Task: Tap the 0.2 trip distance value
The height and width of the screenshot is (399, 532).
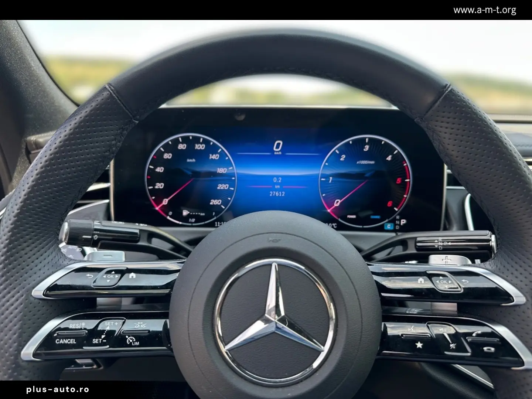Action: pos(277,180)
